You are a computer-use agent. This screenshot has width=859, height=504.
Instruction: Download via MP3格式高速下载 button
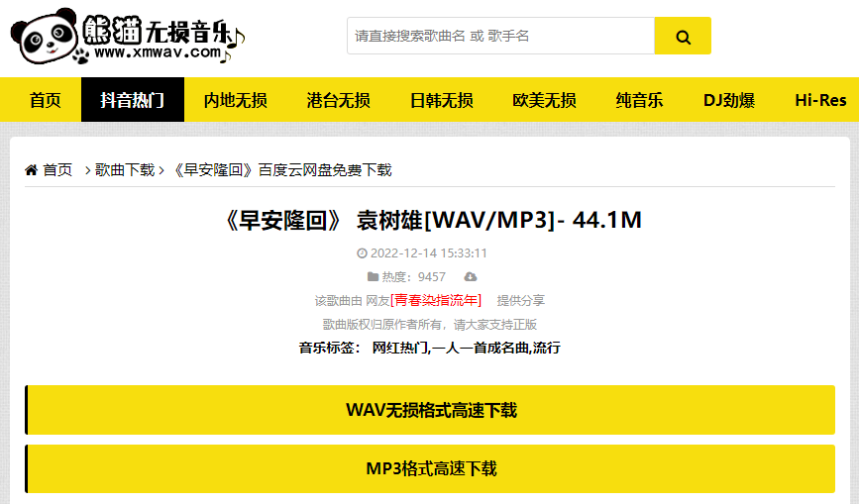tap(430, 469)
